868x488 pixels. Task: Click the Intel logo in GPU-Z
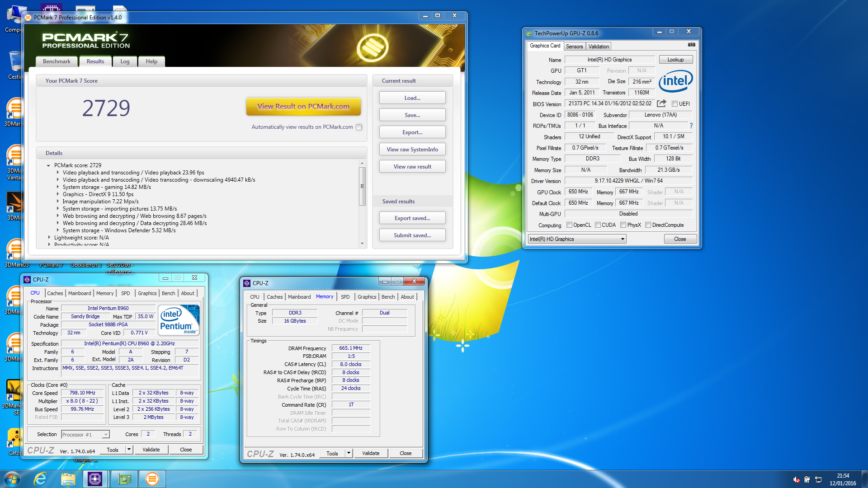point(675,81)
